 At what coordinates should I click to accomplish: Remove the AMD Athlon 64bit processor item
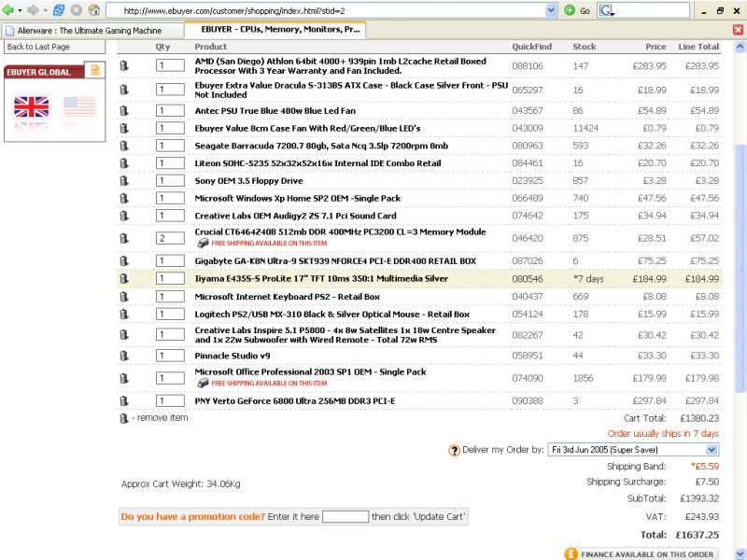point(124,66)
